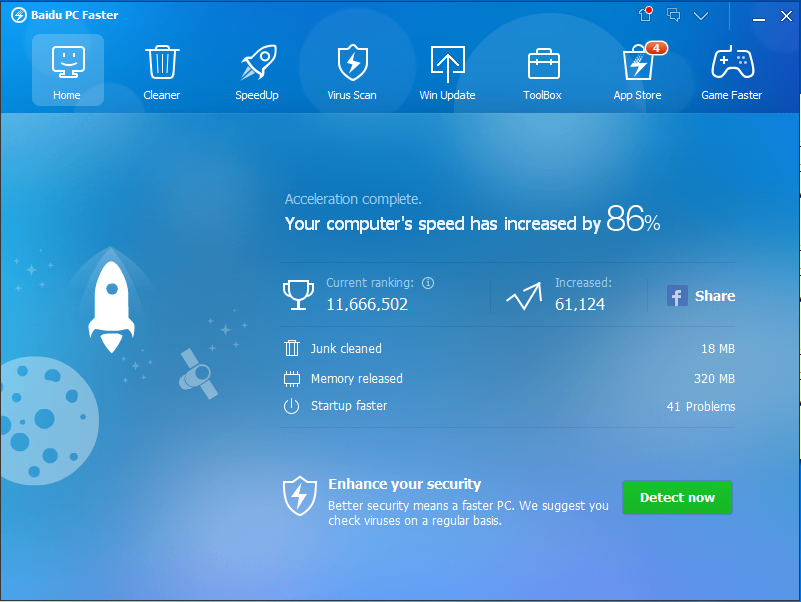Image resolution: width=801 pixels, height=602 pixels.
Task: Share result on Facebook
Action: point(701,296)
